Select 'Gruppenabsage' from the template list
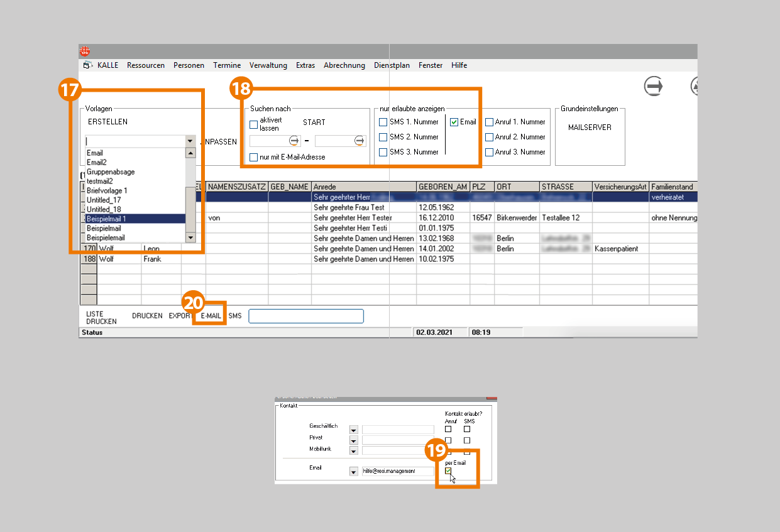The width and height of the screenshot is (780, 532). point(111,171)
